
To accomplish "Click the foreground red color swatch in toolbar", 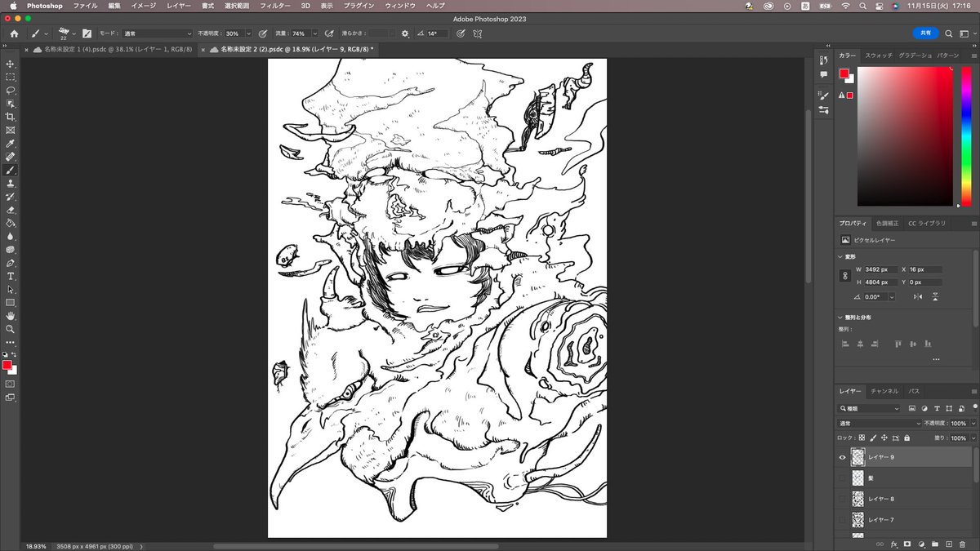I will 7,365.
